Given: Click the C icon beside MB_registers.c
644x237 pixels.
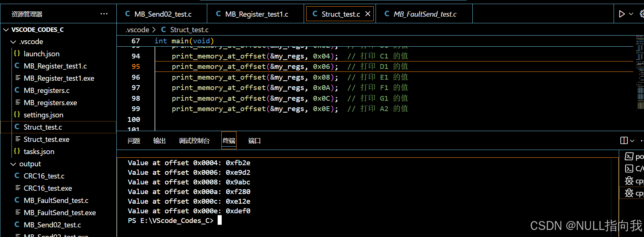Looking at the screenshot, I should [x=17, y=90].
